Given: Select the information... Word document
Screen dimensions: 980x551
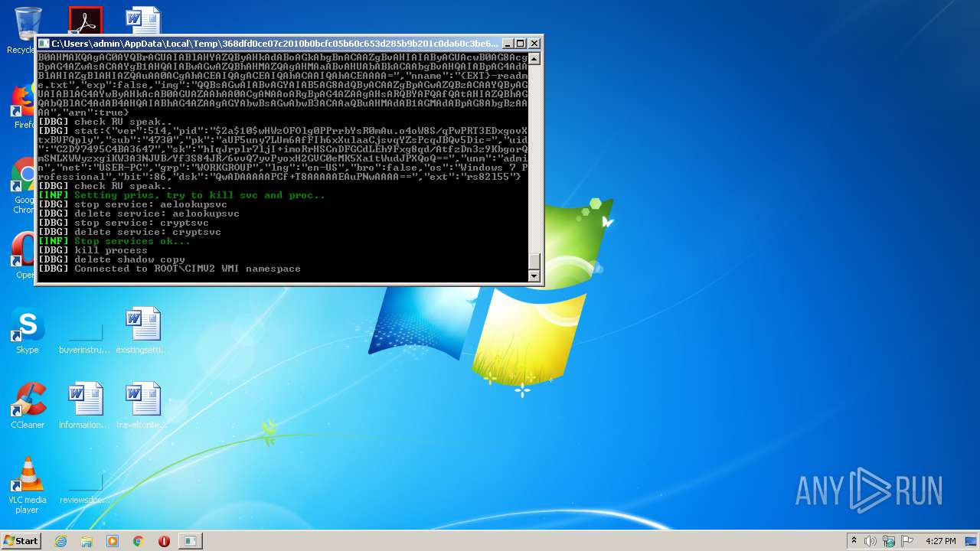Looking at the screenshot, I should pos(85,406).
